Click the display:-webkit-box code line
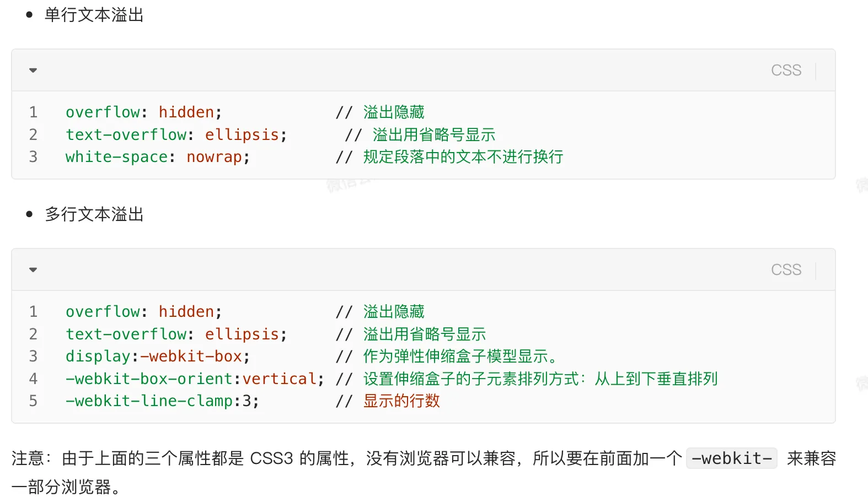This screenshot has width=868, height=497. click(x=312, y=356)
